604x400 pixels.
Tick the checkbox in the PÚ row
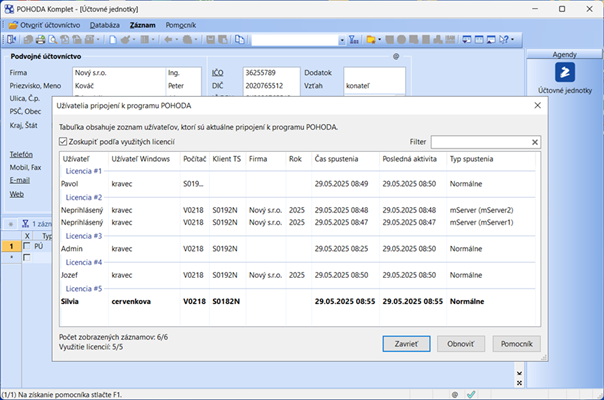[x=27, y=246]
